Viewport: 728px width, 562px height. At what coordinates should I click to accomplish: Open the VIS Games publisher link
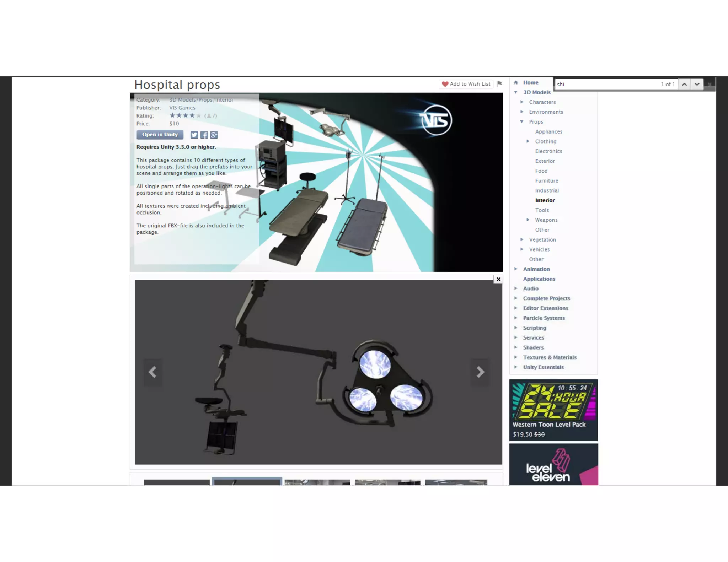point(182,108)
